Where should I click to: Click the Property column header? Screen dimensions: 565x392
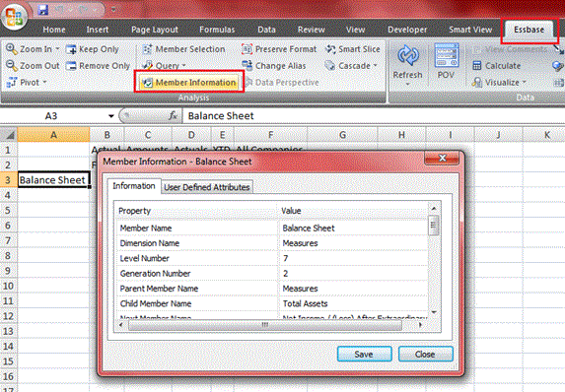coord(197,211)
